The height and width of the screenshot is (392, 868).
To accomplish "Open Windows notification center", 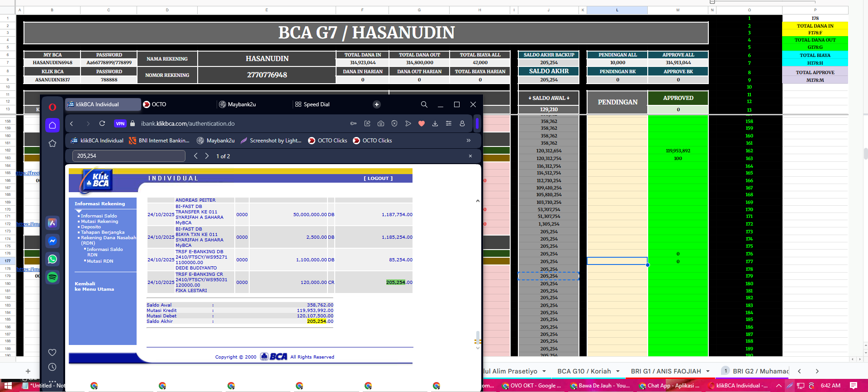I will pos(854,386).
